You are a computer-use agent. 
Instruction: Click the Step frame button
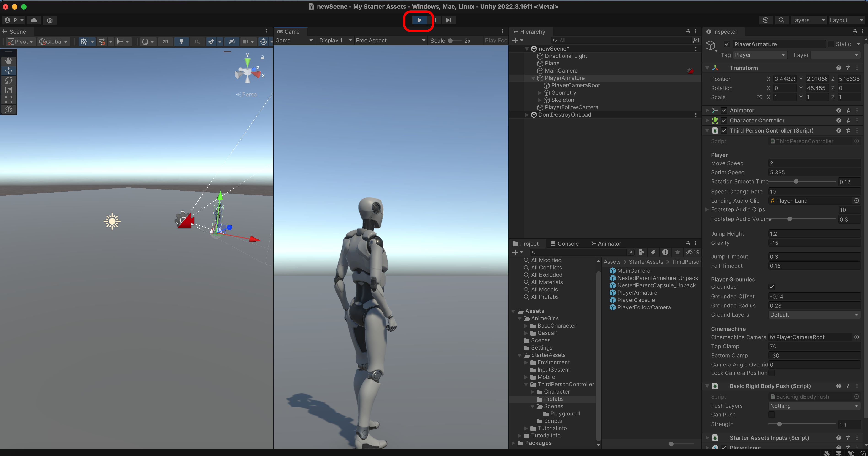[x=448, y=20]
